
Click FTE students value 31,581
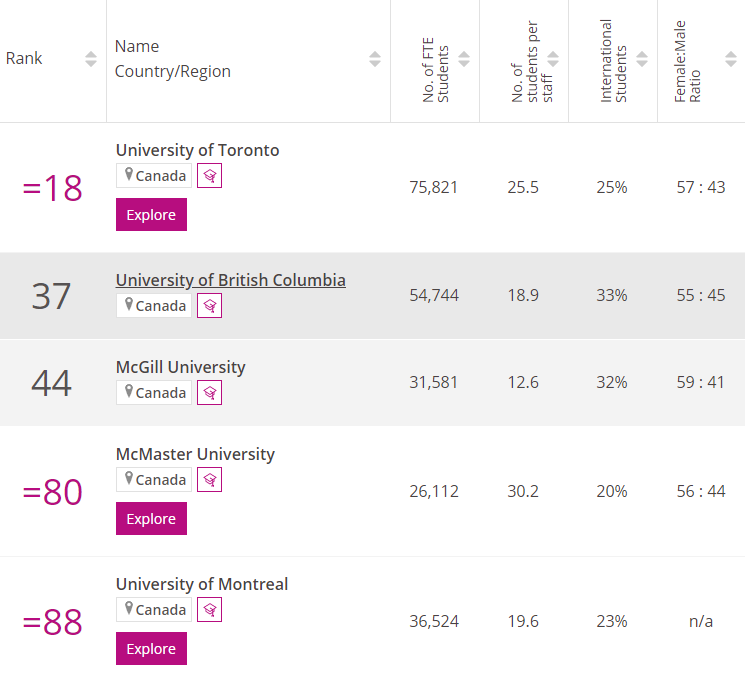[x=434, y=383]
